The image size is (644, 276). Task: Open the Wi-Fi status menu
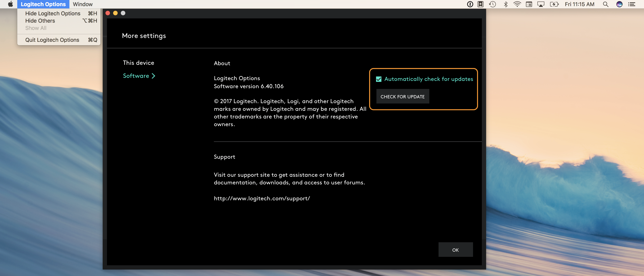[517, 4]
